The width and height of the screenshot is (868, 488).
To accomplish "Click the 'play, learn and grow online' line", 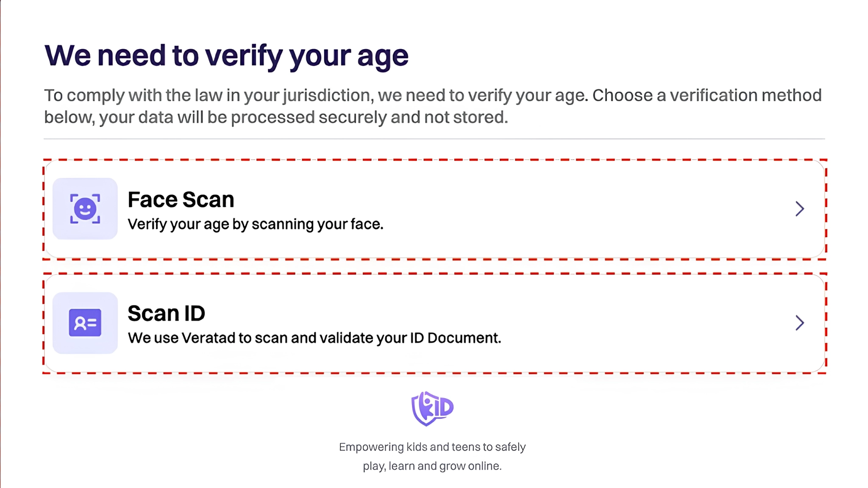I will pos(432,466).
